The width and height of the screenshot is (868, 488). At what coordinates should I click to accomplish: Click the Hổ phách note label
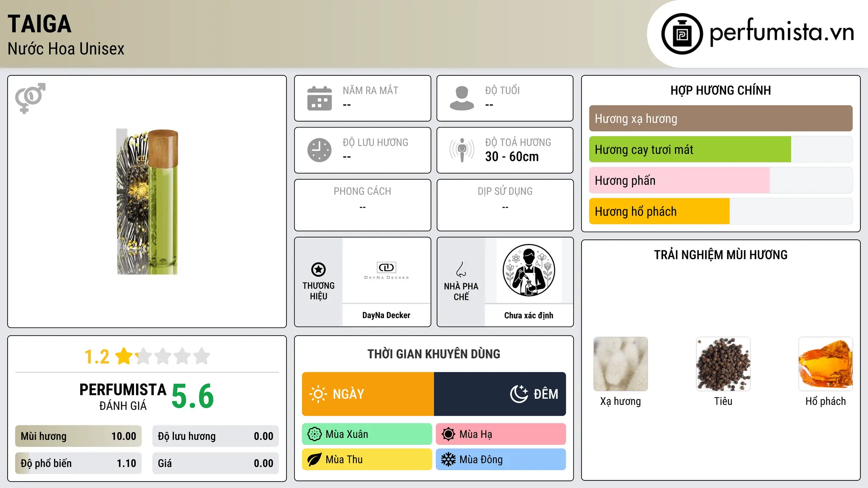[826, 401]
